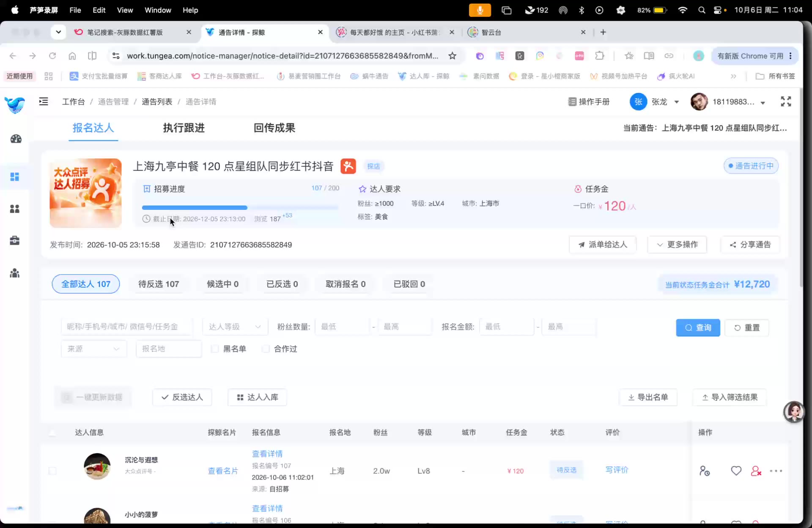Open the grid modules sidebar icon

click(15, 176)
